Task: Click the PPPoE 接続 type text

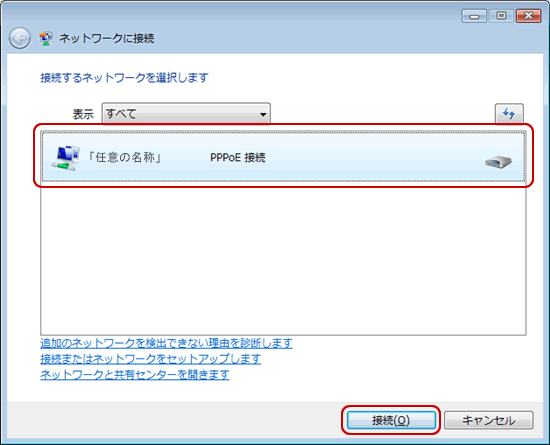Action: click(237, 158)
